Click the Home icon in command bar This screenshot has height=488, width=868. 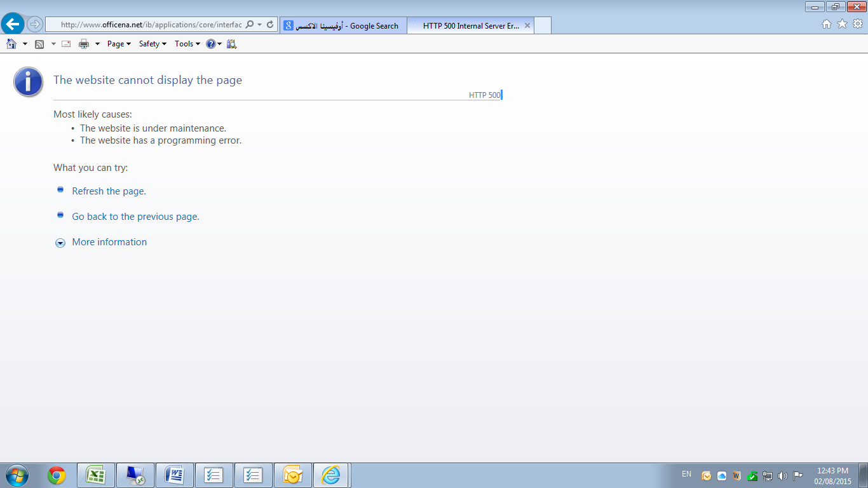pyautogui.click(x=11, y=44)
